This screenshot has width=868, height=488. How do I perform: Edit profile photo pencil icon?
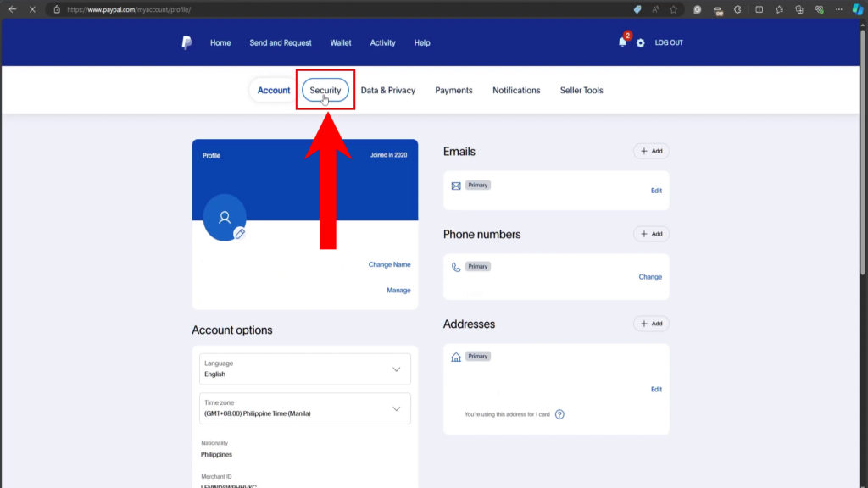(240, 234)
